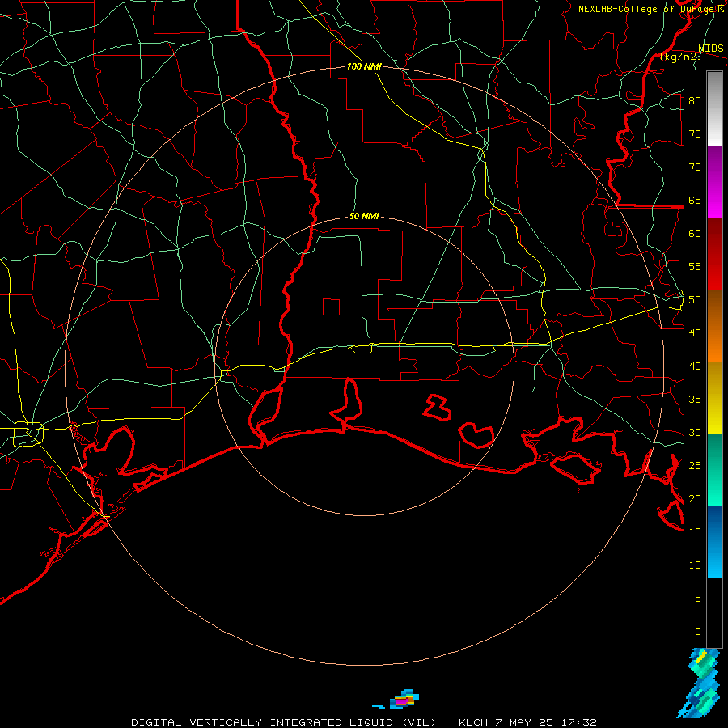The height and width of the screenshot is (728, 728).
Task: Click the 65 value on the scale
Action: [x=695, y=201]
